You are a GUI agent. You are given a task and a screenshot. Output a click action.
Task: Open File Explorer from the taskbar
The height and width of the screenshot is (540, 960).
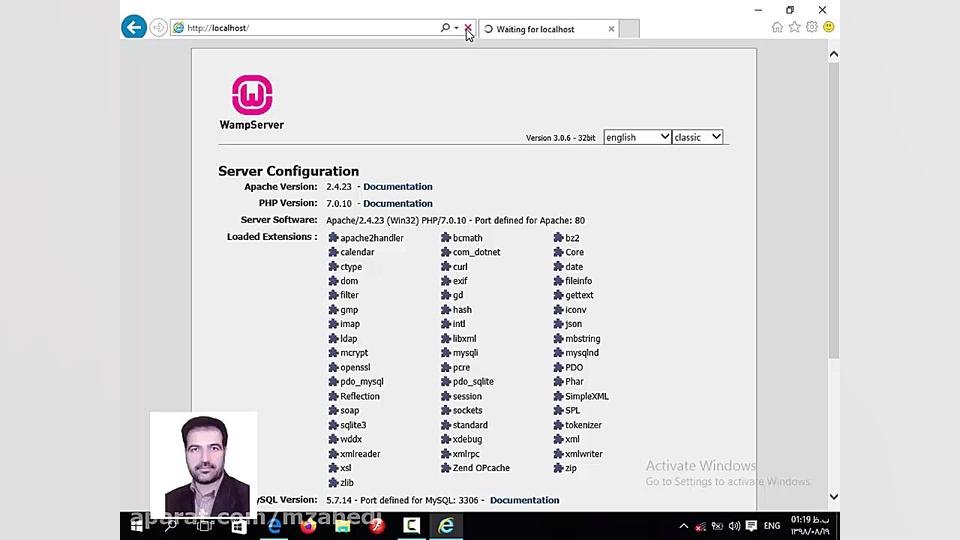(342, 526)
